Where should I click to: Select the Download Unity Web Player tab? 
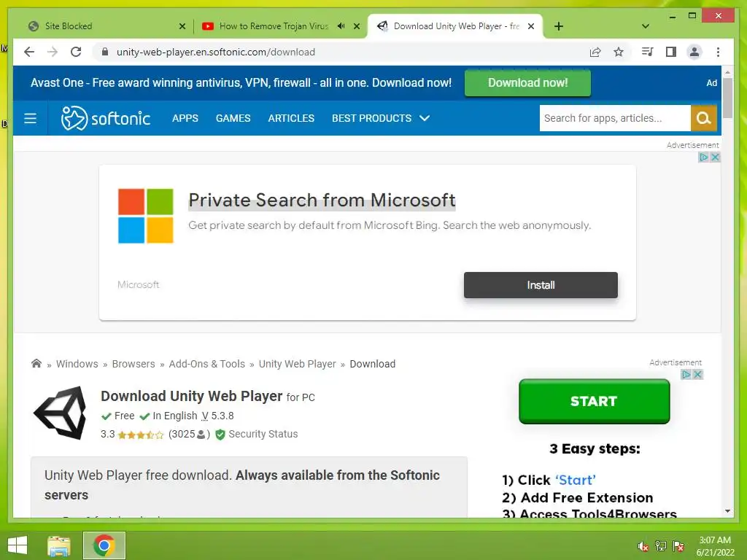[x=455, y=26]
